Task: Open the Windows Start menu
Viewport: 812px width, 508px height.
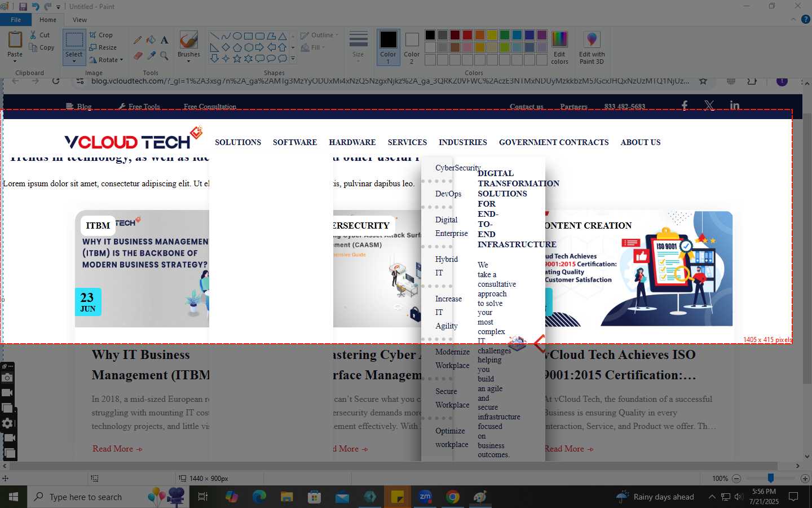Action: tap(13, 497)
